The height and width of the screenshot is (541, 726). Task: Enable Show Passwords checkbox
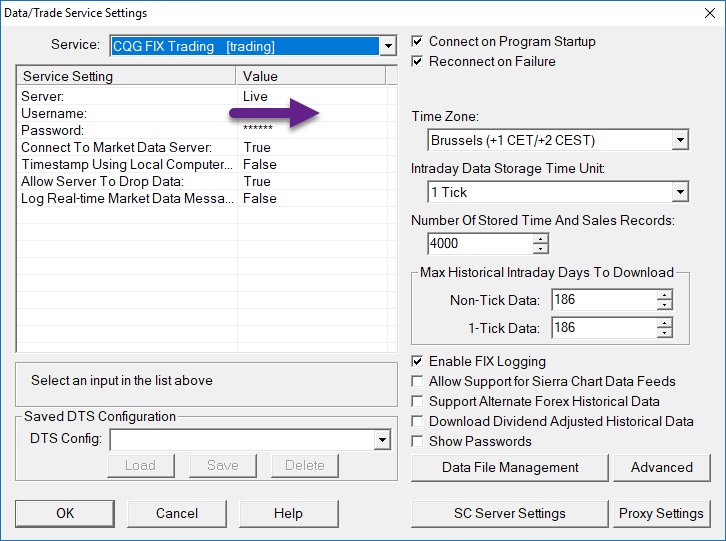tap(417, 441)
